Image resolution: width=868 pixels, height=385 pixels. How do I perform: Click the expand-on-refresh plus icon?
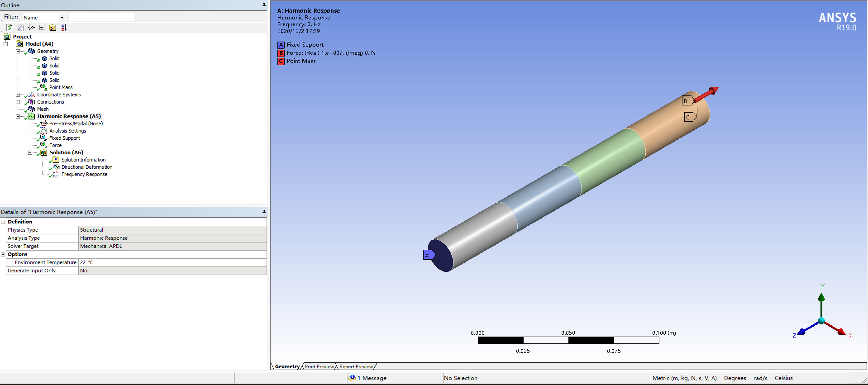click(42, 28)
